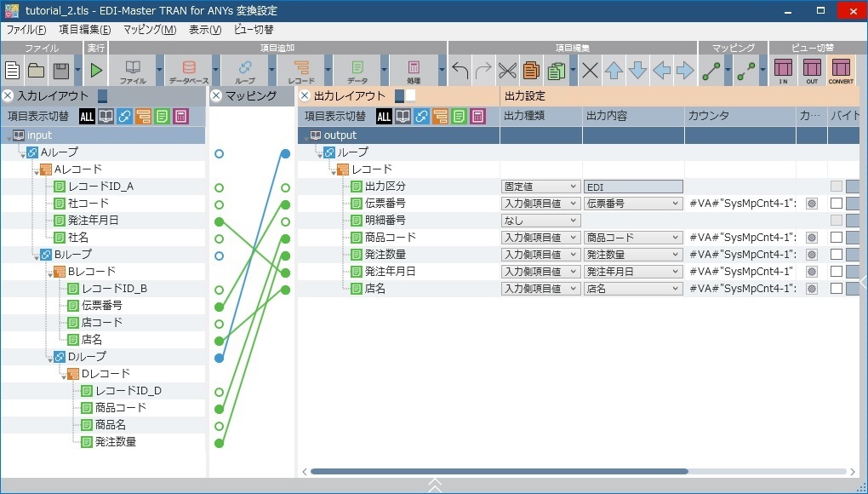Check the box in the 店名 output row

point(837,289)
